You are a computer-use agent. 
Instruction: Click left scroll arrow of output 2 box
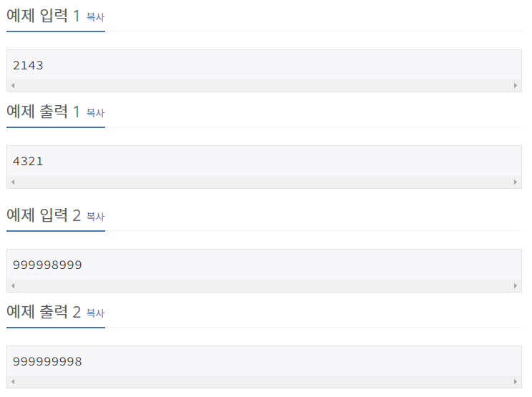coord(13,382)
